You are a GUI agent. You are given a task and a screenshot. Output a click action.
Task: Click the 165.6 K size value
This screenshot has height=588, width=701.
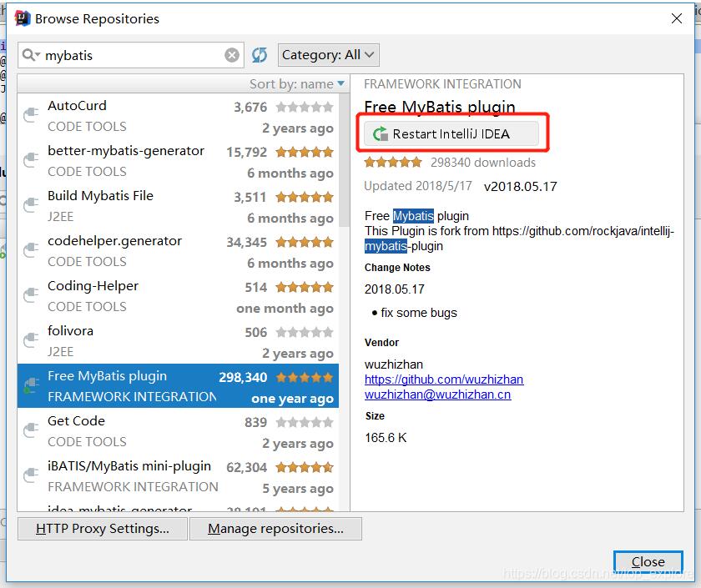point(386,437)
